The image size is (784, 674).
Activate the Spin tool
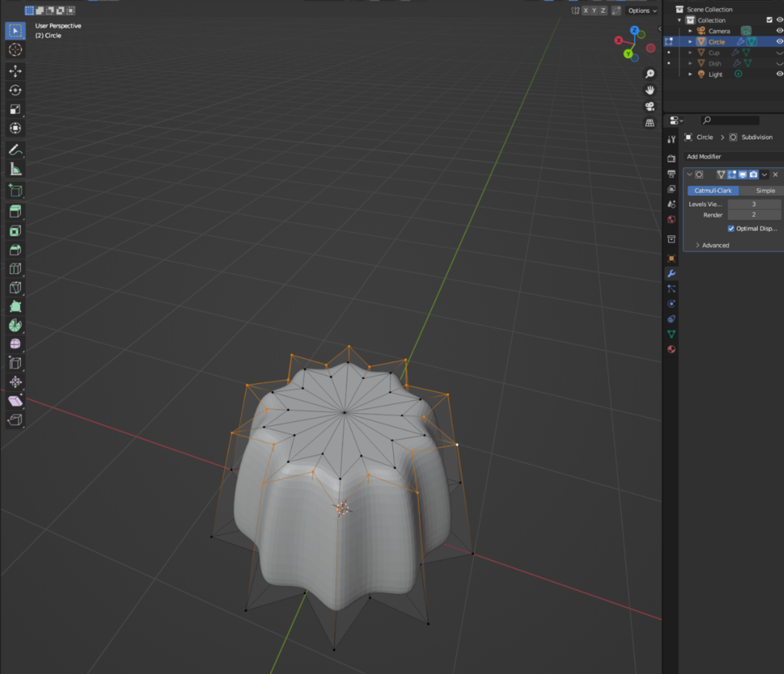click(x=16, y=325)
